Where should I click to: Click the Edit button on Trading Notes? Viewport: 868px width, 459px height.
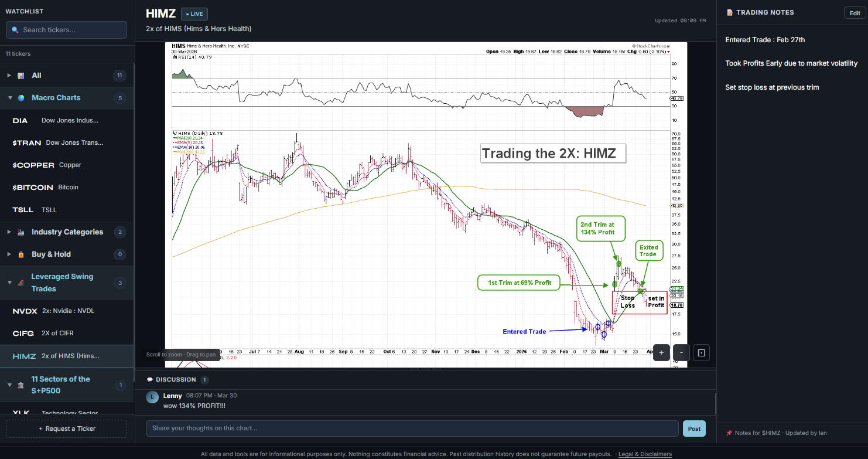click(855, 12)
